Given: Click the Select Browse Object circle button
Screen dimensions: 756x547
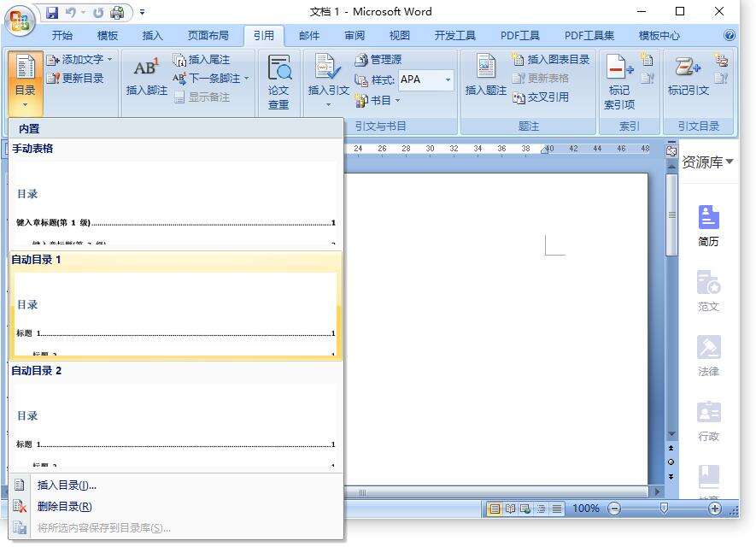Looking at the screenshot, I should (x=671, y=462).
